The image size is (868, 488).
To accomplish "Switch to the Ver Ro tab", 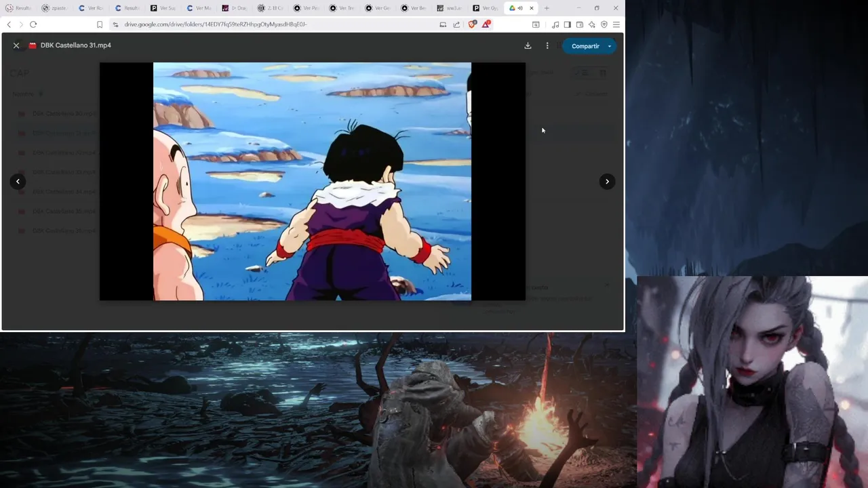I will (x=90, y=8).
